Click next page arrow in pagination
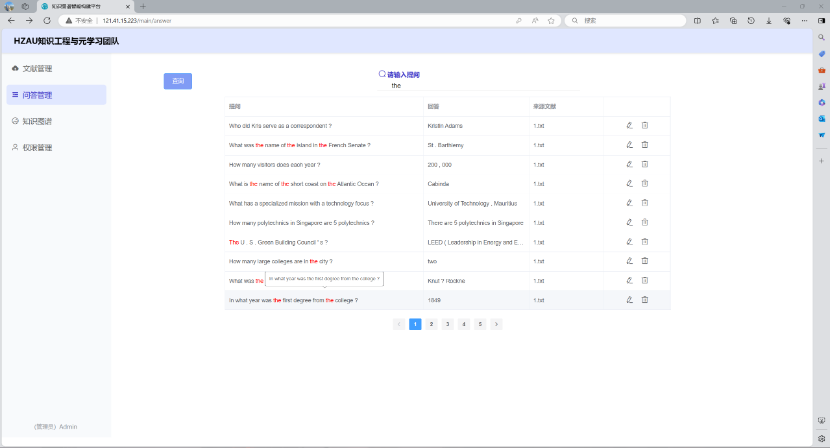The image size is (830, 448). 496,324
